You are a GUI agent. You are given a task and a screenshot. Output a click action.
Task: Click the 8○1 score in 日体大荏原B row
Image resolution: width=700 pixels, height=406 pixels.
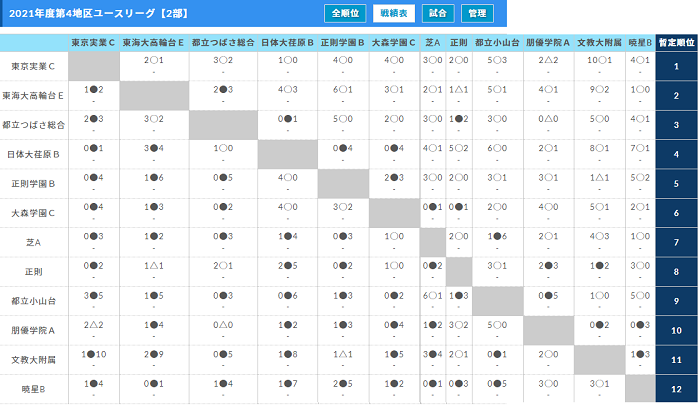(599, 148)
